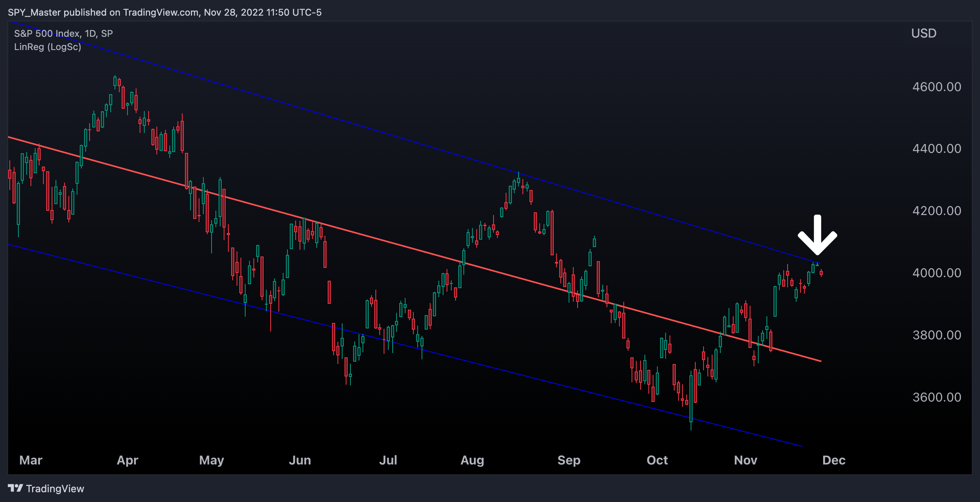Click the TradingView wordmark text at bottom

tap(55, 489)
